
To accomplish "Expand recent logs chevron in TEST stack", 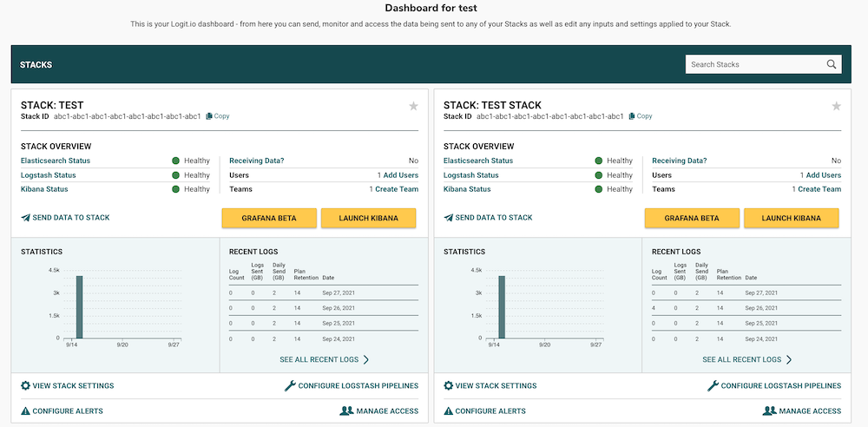I will 366,359.
